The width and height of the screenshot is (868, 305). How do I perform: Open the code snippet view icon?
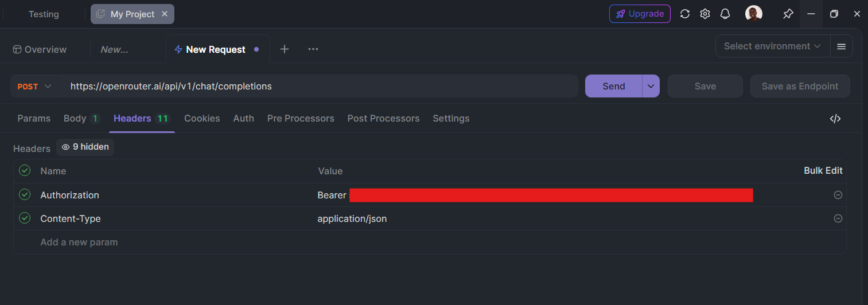point(835,119)
